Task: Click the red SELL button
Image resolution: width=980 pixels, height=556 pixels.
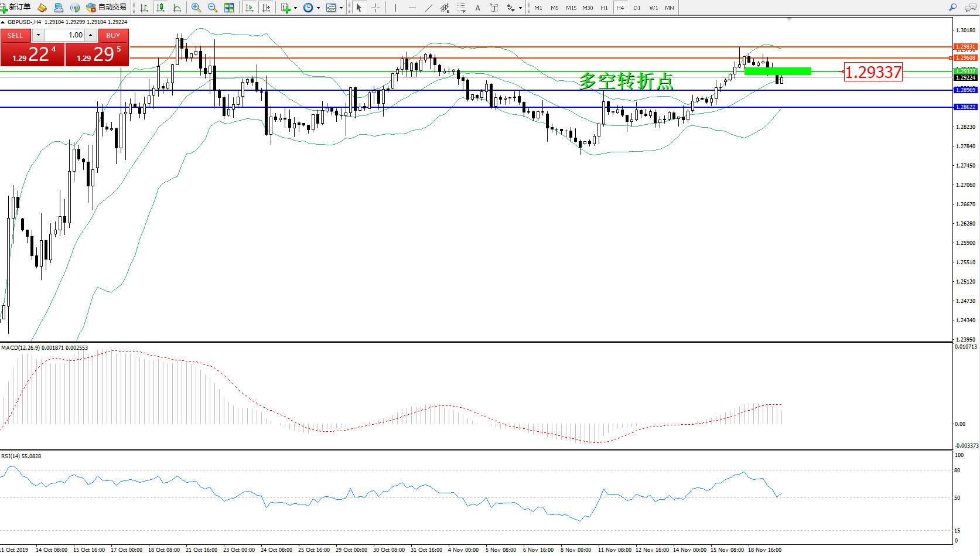Action: click(x=15, y=35)
